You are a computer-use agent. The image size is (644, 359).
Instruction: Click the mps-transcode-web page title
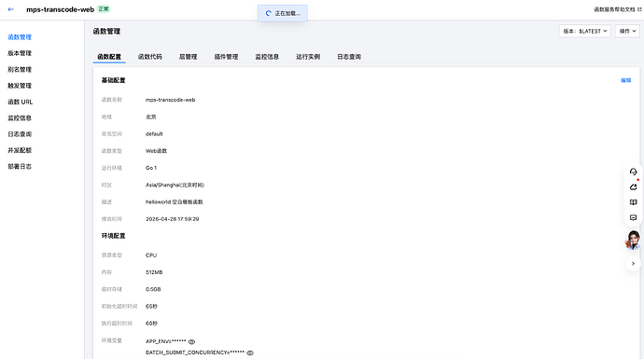point(60,9)
